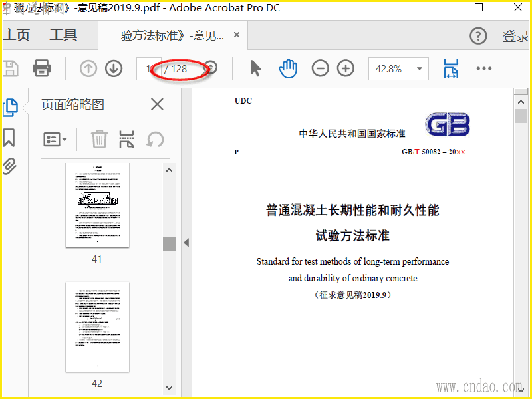532x399 pixels.
Task: Zoom out with minus button
Action: pyautogui.click(x=321, y=68)
